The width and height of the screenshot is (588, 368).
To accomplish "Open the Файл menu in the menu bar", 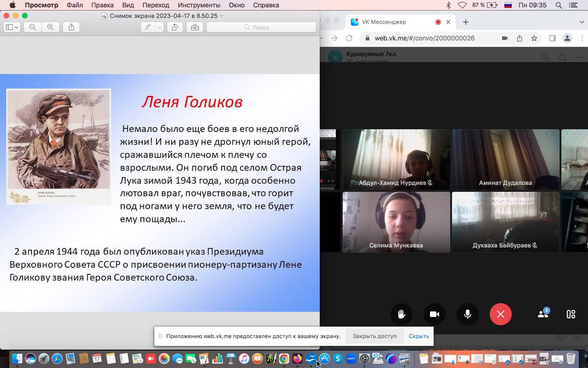I will click(74, 5).
